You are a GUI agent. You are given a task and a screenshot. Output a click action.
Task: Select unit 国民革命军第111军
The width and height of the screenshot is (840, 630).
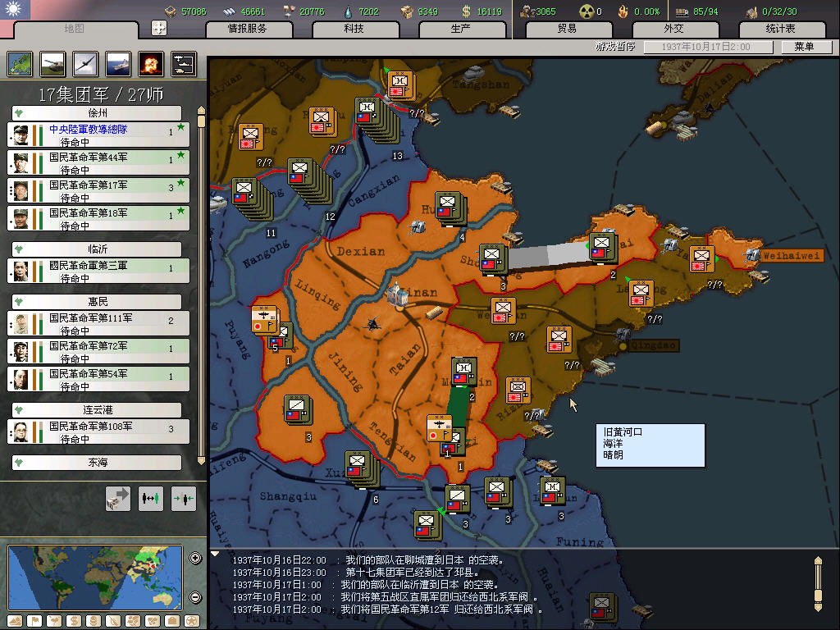pos(98,323)
